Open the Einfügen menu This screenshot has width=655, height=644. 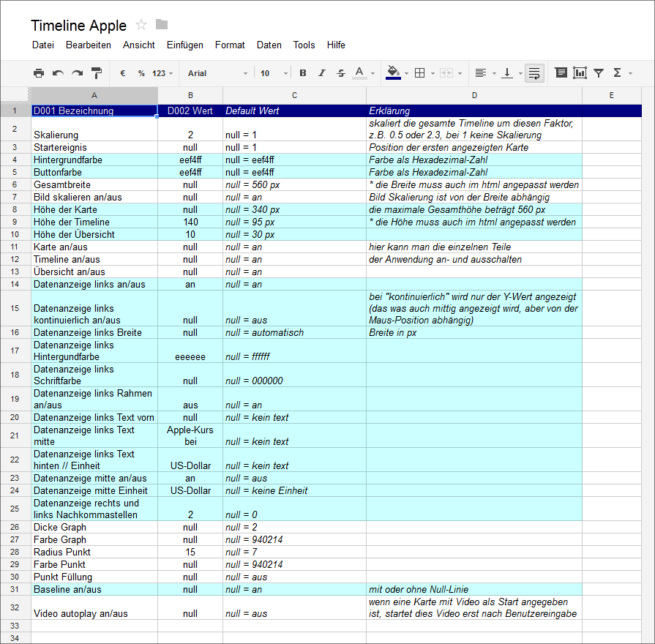[x=184, y=45]
